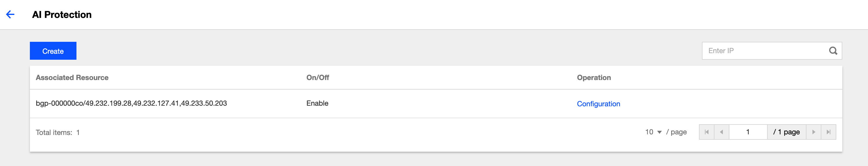Go to the next page

(x=813, y=132)
